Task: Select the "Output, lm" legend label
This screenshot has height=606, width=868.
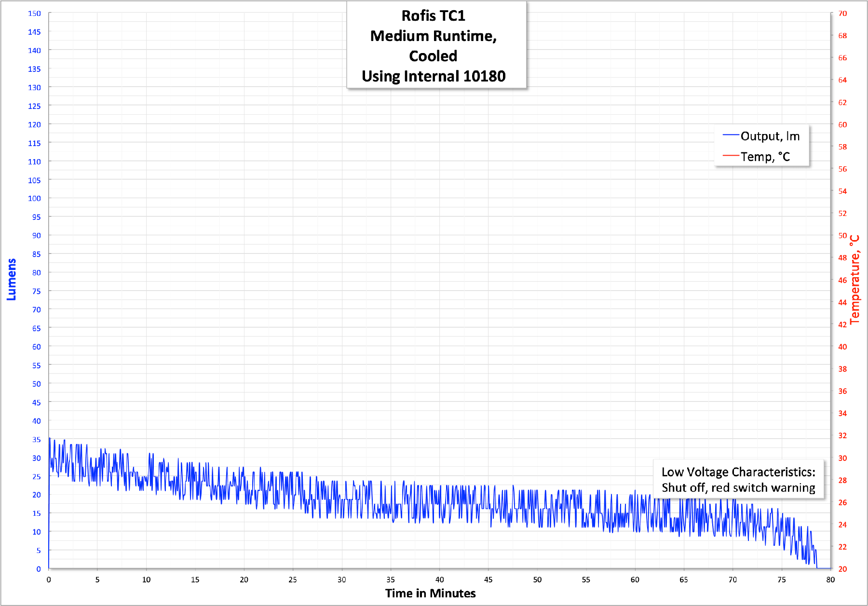Action: click(770, 136)
